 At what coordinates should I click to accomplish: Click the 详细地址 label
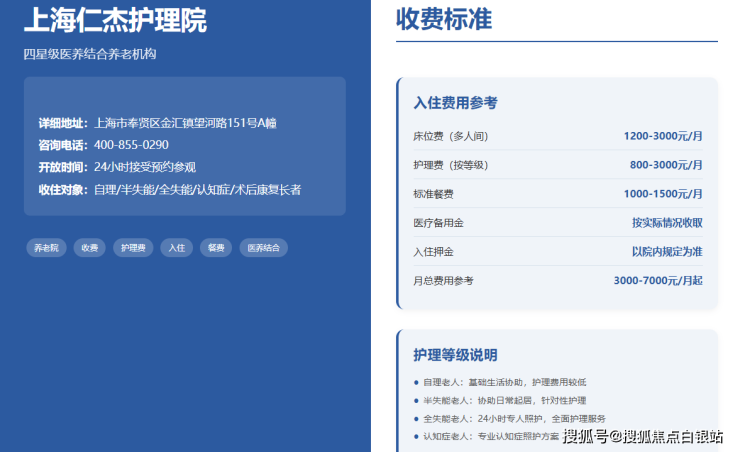(63, 123)
